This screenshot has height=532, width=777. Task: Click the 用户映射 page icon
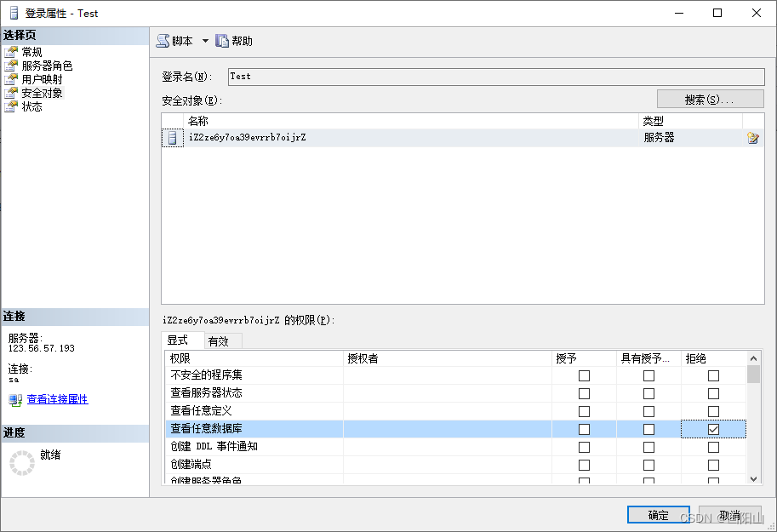11,79
